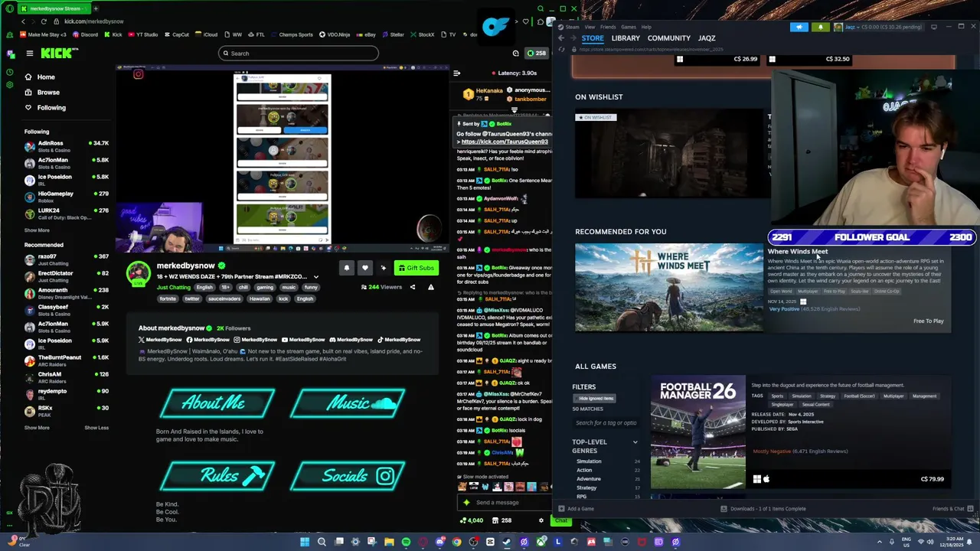Open the Friends menu in Steam
The height and width of the screenshot is (551, 980).
pos(609,27)
